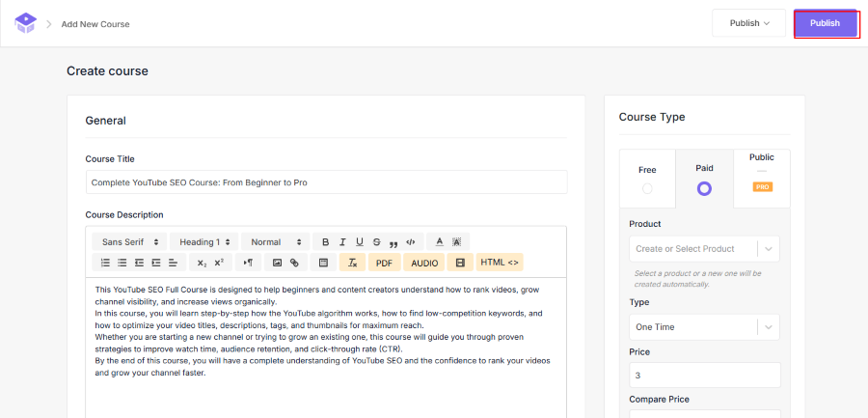Open the text background highlight color picker

[x=457, y=242]
